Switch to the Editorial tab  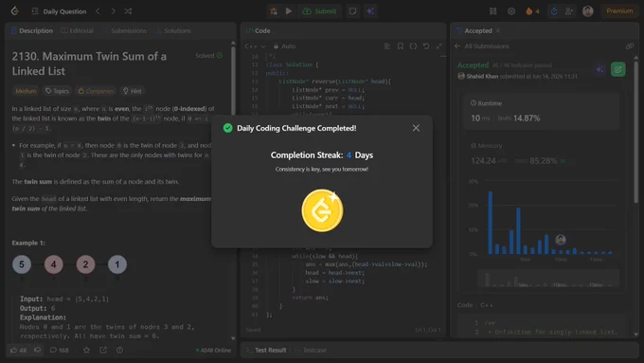(78, 31)
